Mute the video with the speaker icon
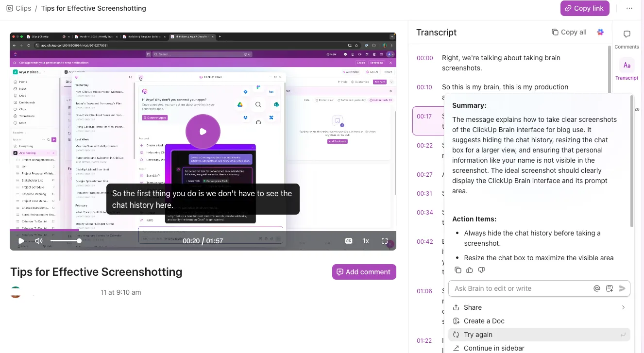 (x=39, y=241)
